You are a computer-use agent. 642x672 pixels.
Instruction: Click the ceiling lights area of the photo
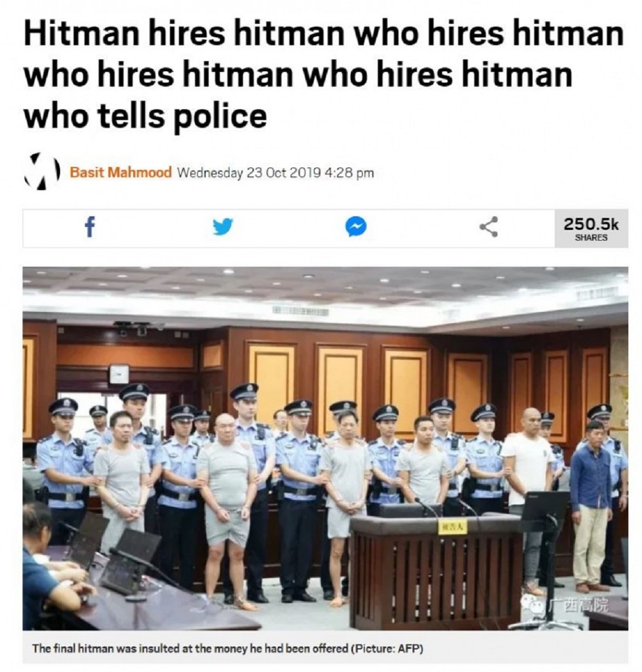[325, 287]
